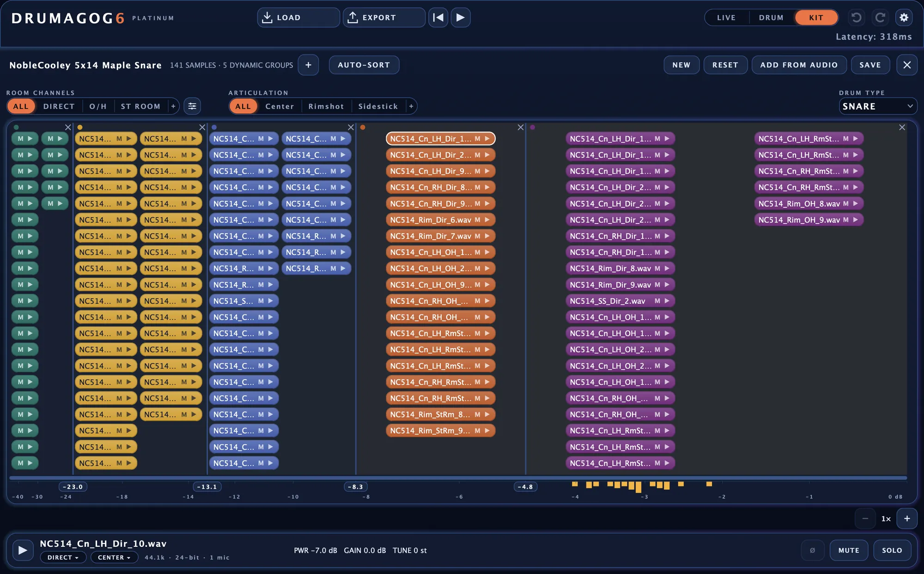Open the settings gear icon

point(904,18)
